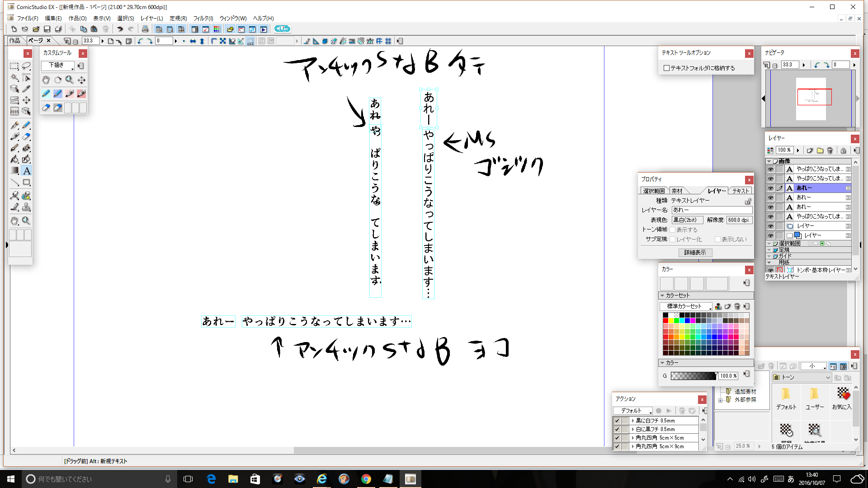Click the 詳細表示 button
The image size is (868, 488).
pos(695,253)
